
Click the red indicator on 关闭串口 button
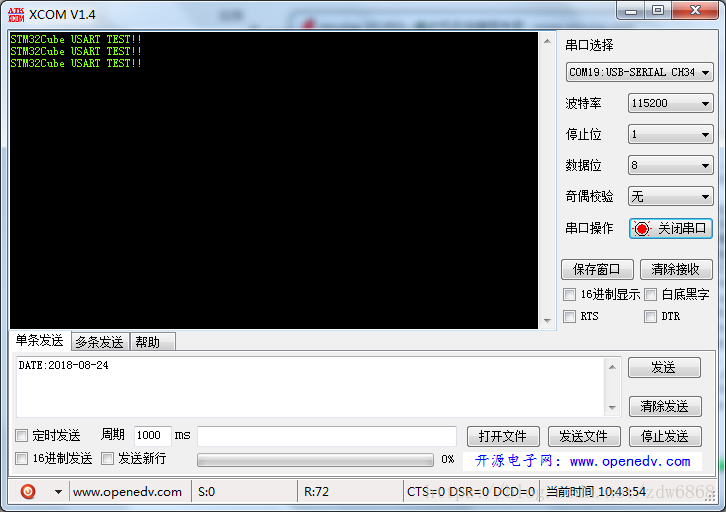click(x=642, y=229)
